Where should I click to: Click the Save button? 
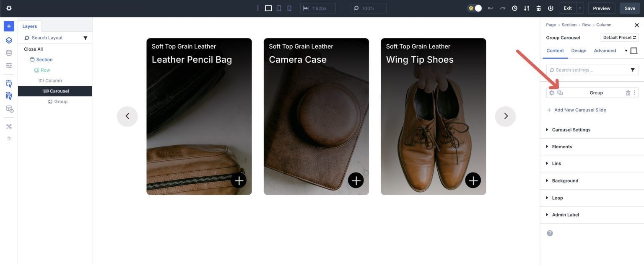(631, 8)
